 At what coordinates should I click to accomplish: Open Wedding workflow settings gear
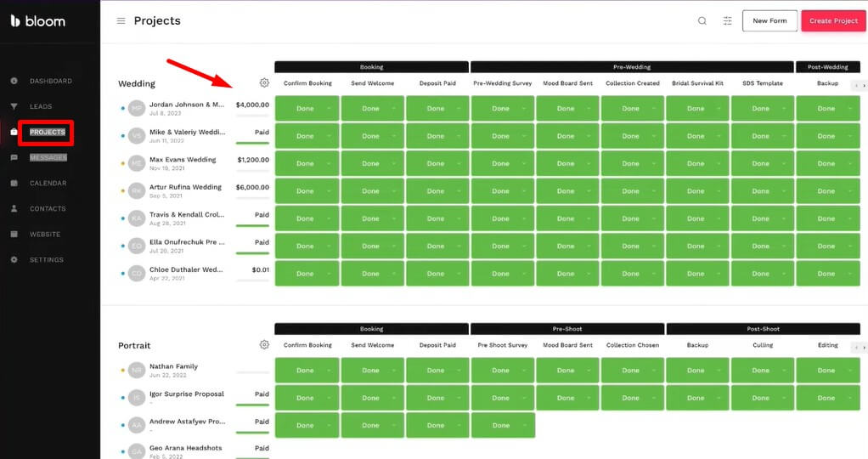tap(264, 83)
